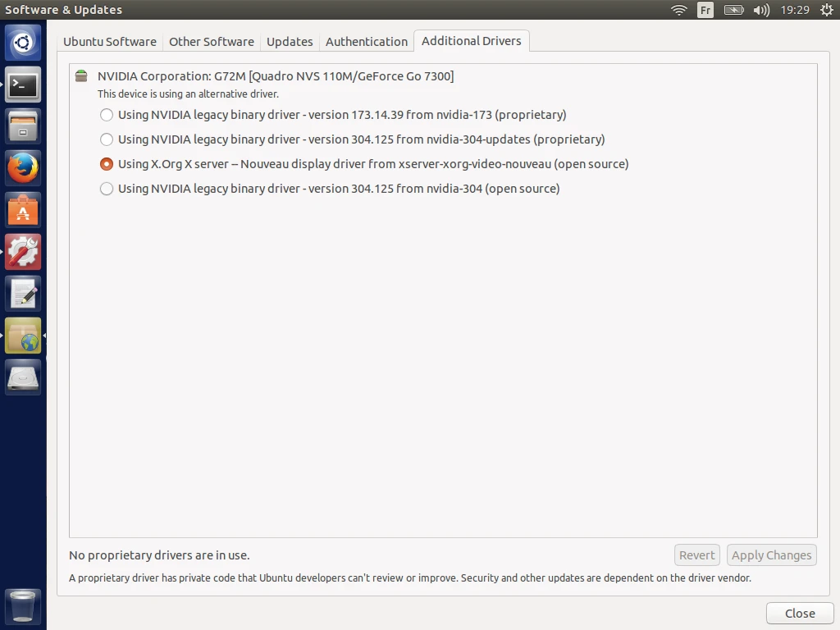The image size is (840, 630).
Task: Close the Software & Updates window
Action: click(x=800, y=614)
